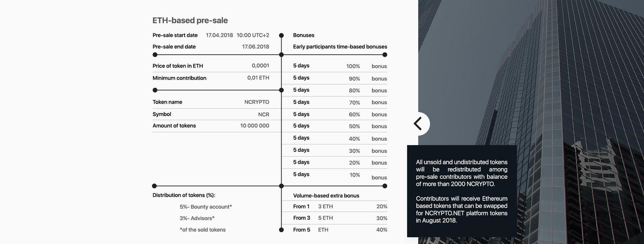Click the unsold tokens redistribution paragraph
Viewport: 644px width, 244px height.
(462, 173)
